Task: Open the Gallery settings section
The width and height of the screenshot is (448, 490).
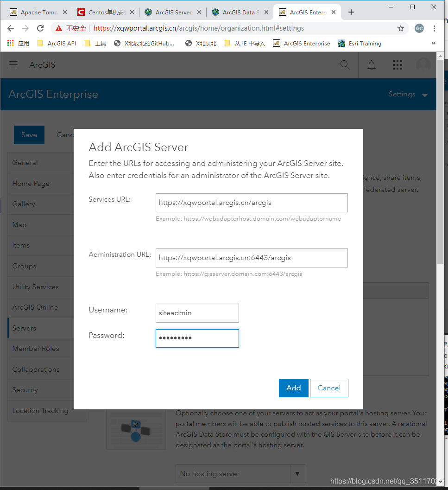Action: (41, 204)
